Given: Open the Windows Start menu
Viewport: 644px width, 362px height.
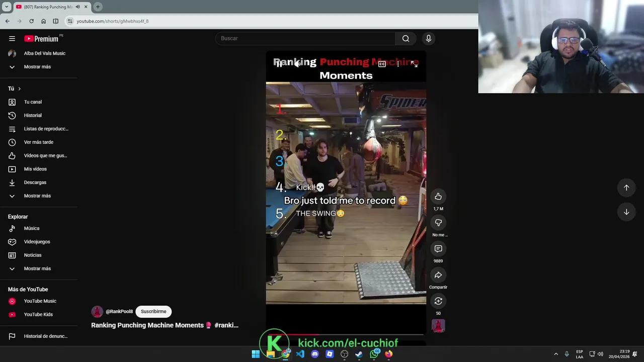Looking at the screenshot, I should pyautogui.click(x=256, y=354).
